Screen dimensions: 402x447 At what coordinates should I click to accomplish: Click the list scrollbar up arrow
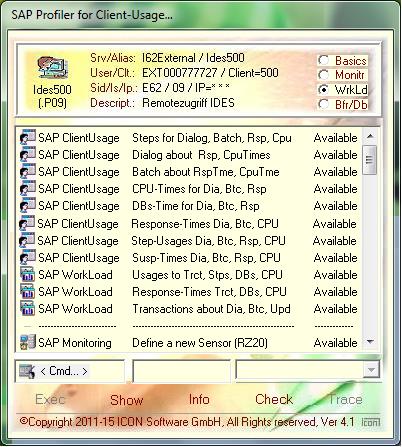pos(370,136)
